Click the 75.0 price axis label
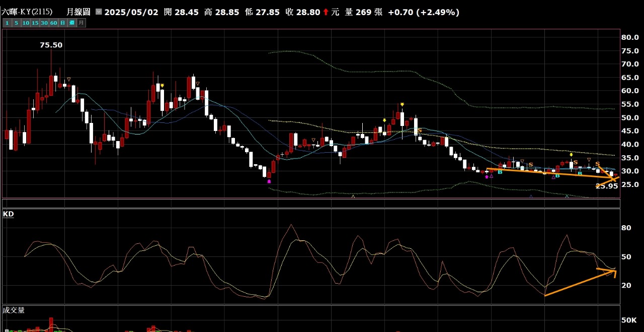Screen dimensions: 644x332 point(630,51)
